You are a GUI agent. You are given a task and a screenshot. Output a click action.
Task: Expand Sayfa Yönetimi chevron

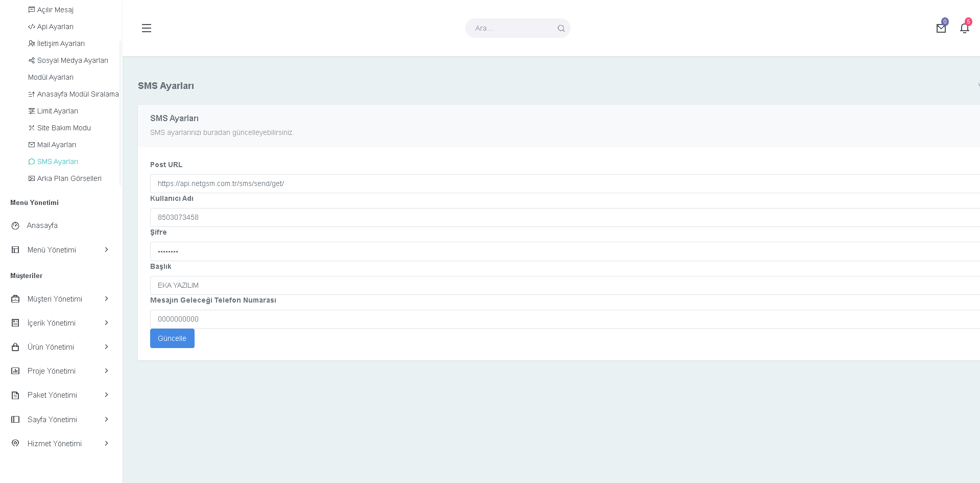tap(106, 420)
